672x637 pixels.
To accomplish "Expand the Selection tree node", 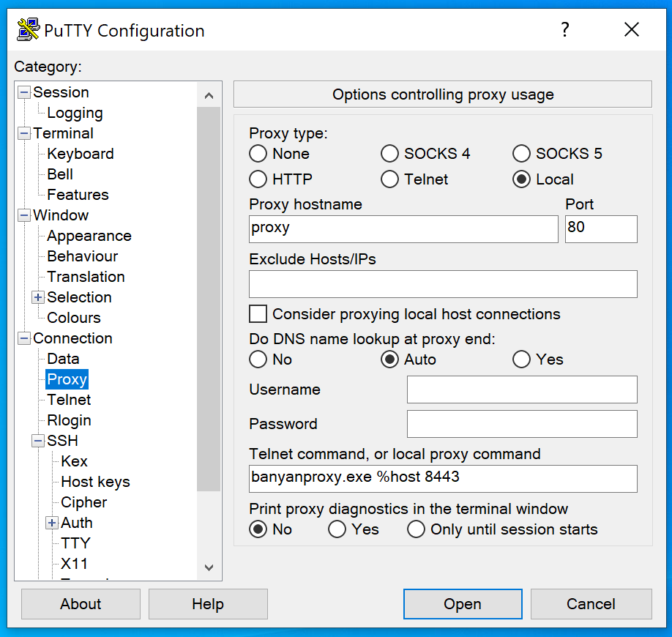I will pyautogui.click(x=38, y=297).
